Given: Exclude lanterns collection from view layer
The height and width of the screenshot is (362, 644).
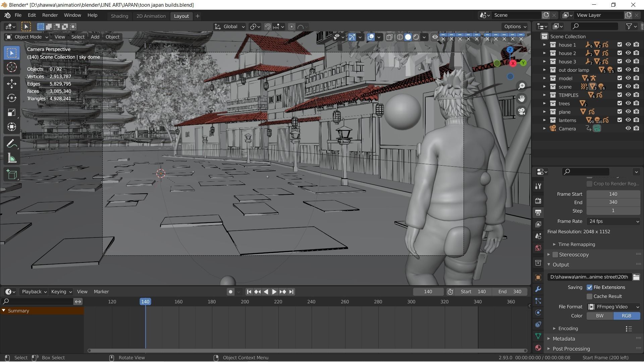Looking at the screenshot, I should click(620, 120).
